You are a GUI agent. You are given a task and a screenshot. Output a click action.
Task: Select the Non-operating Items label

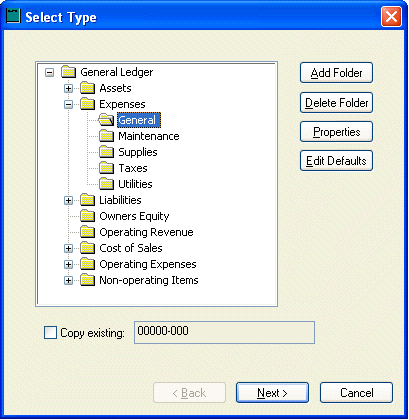tap(149, 280)
